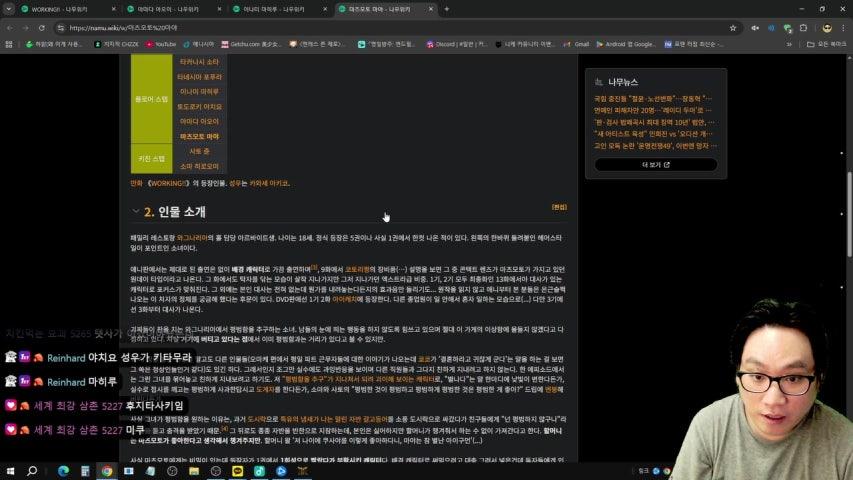Open the taskbar search icon
Screen dimensions: 853x480
(x=32, y=470)
